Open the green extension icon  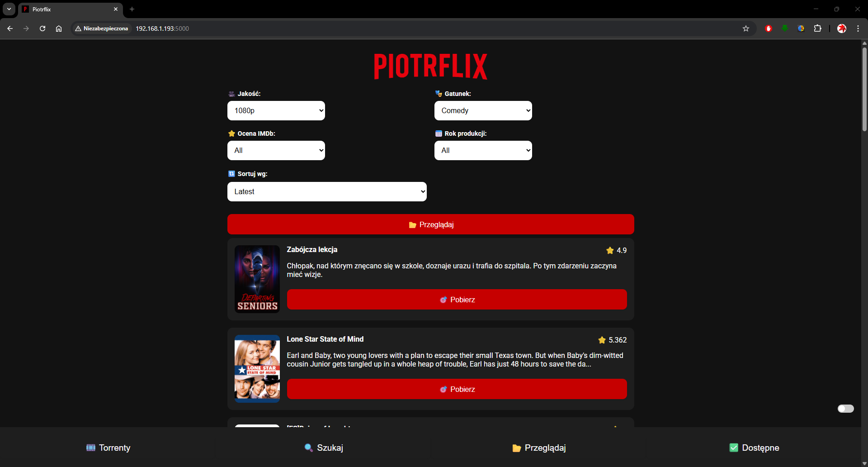click(785, 29)
